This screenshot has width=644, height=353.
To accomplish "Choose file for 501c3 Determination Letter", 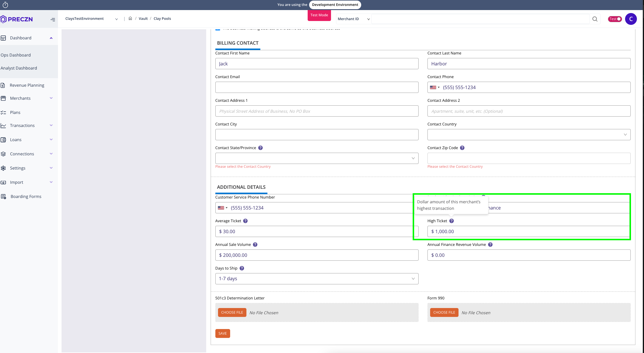I will [232, 312].
